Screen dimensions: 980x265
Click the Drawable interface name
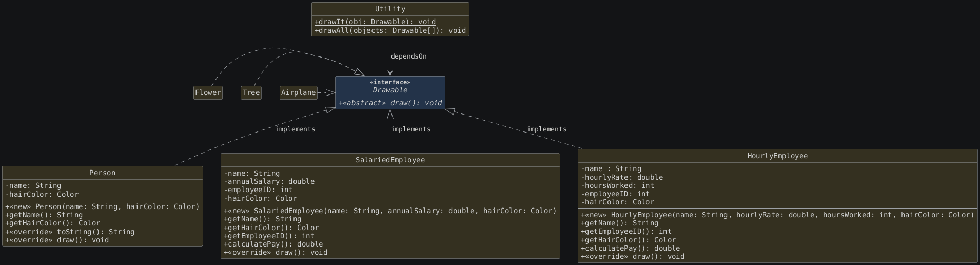pos(390,90)
